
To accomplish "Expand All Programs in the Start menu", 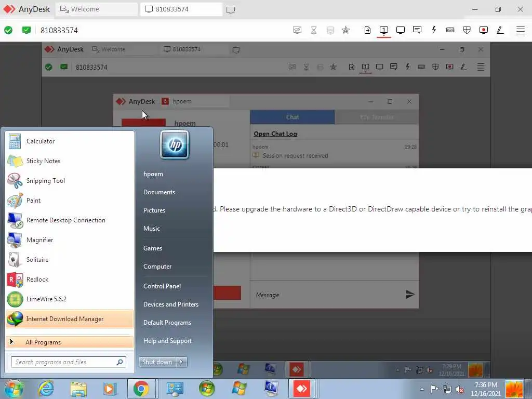I will pos(70,342).
